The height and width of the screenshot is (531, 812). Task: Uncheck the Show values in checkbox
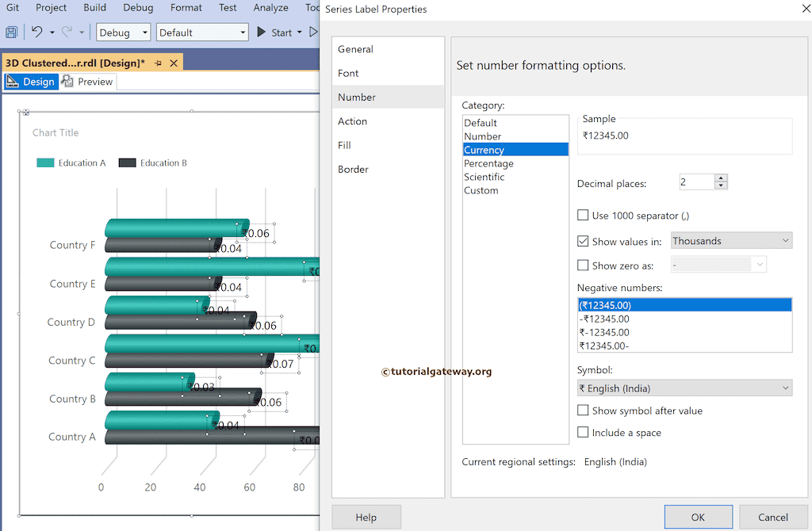point(583,241)
